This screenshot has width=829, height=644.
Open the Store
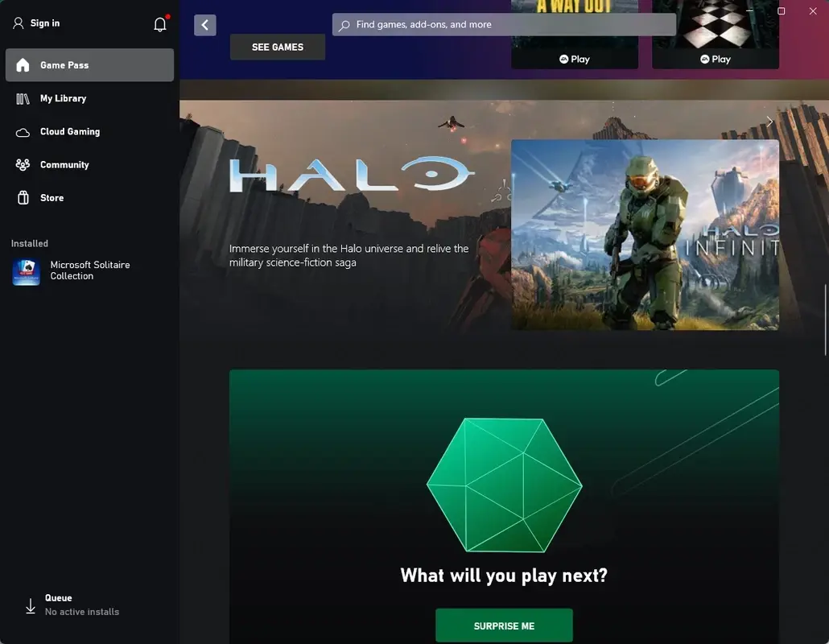[51, 197]
